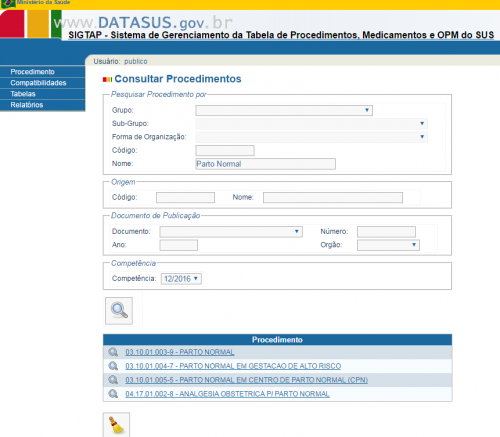The width and height of the screenshot is (500, 437).
Task: Click the broom clear-form icon
Action: click(116, 425)
